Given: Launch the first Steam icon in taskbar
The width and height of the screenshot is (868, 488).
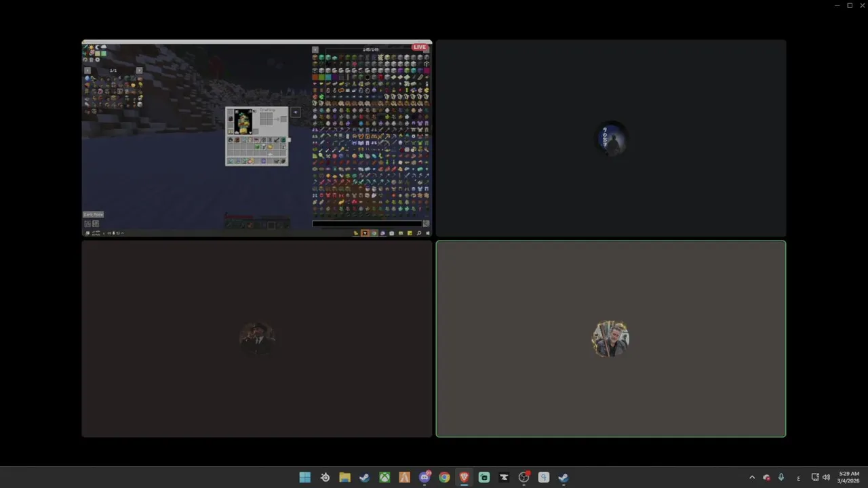Looking at the screenshot, I should pyautogui.click(x=364, y=477).
